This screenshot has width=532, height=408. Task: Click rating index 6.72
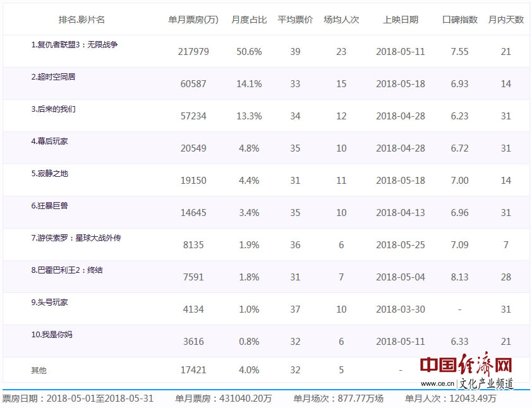click(460, 148)
